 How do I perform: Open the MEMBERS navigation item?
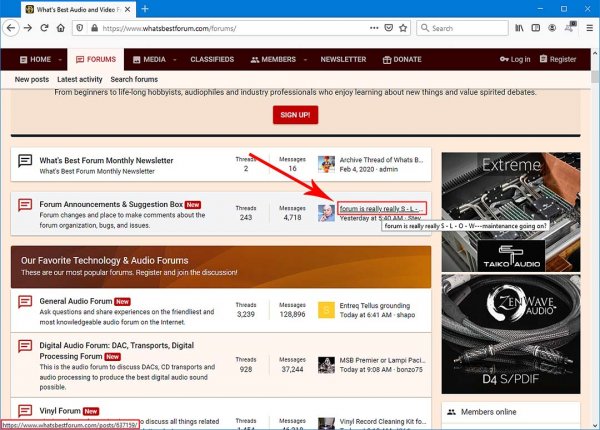tap(273, 60)
